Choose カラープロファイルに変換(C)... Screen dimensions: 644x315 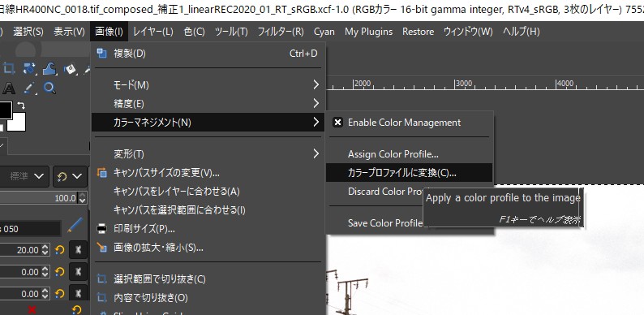tap(409, 173)
